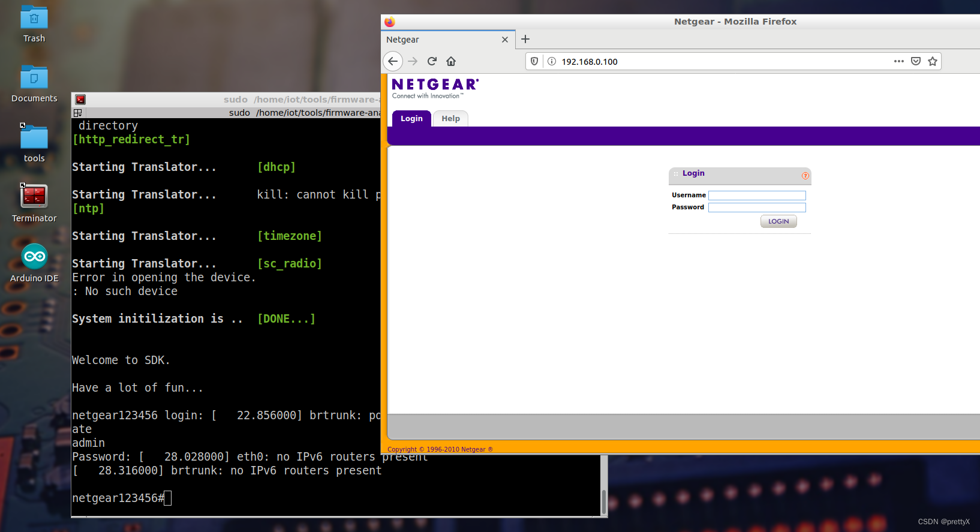Click the [sc_radio] text in terminal
Image resolution: width=980 pixels, height=532 pixels.
pyautogui.click(x=290, y=263)
